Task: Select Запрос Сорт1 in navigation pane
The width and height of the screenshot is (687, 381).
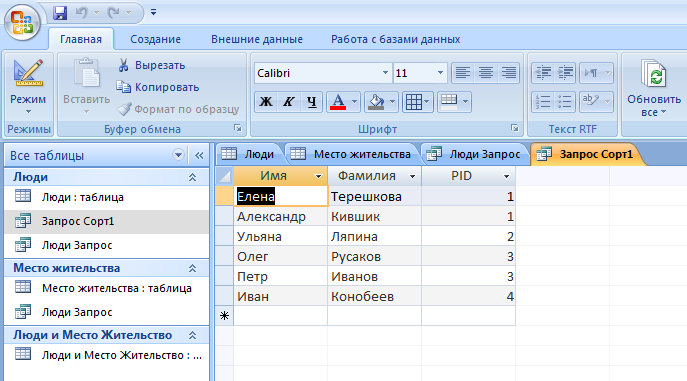Action: 106,221
